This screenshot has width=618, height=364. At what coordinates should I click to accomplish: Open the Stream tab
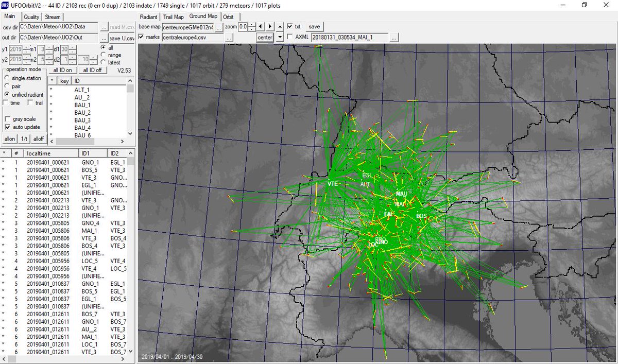pos(53,17)
